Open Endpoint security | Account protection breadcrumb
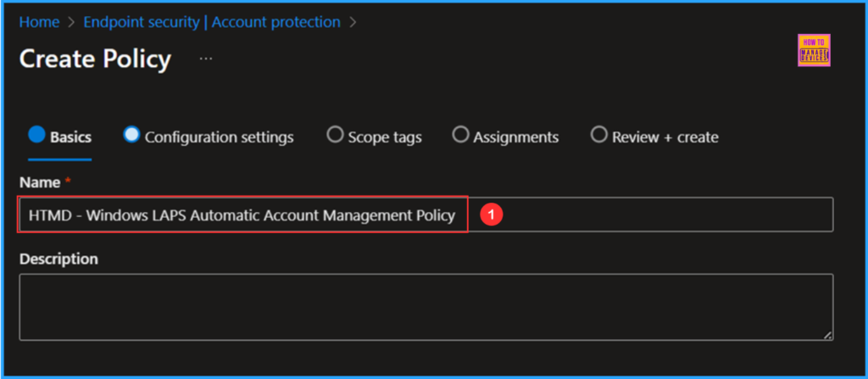Viewport: 868px width, 379px height. click(212, 22)
